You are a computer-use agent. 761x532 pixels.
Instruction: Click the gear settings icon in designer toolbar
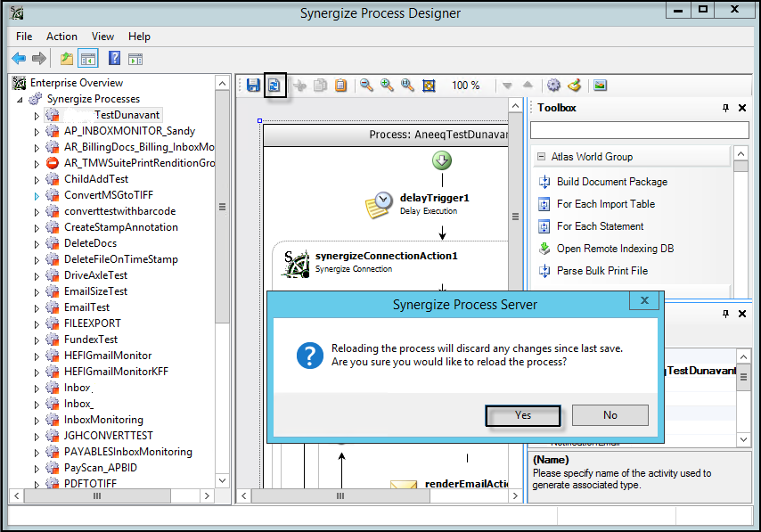pos(553,86)
